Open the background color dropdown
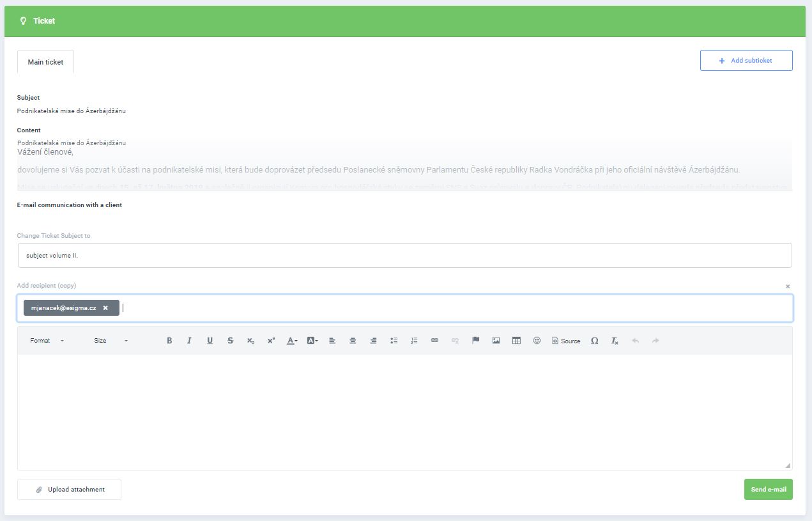This screenshot has height=521, width=812. coord(312,341)
